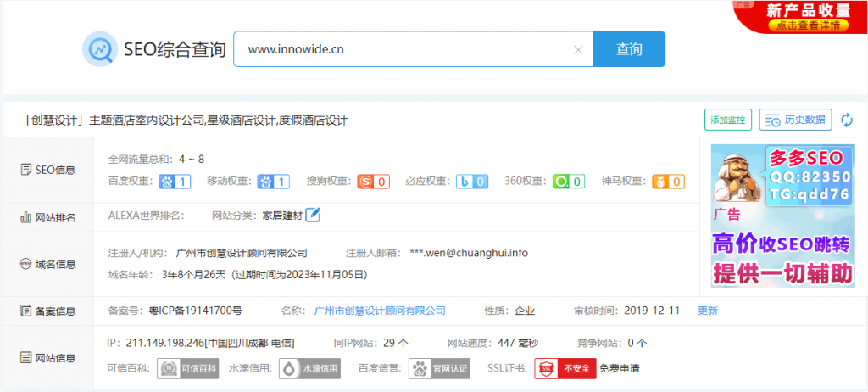Click the 移动权重 badge showing 1

pos(274,182)
